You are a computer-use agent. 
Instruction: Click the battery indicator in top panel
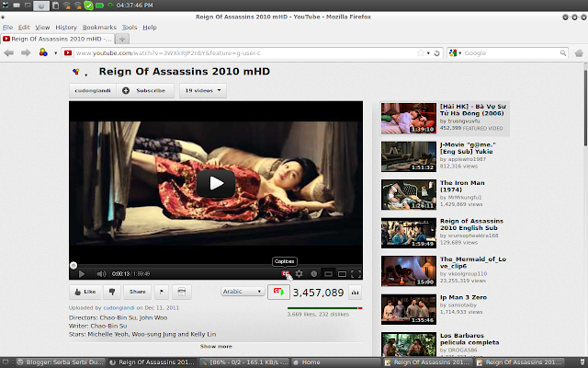(99, 6)
